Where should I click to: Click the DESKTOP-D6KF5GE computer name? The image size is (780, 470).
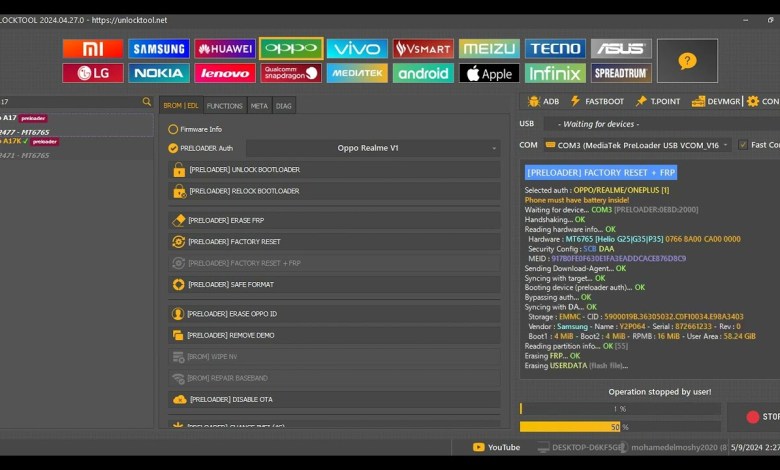587,448
